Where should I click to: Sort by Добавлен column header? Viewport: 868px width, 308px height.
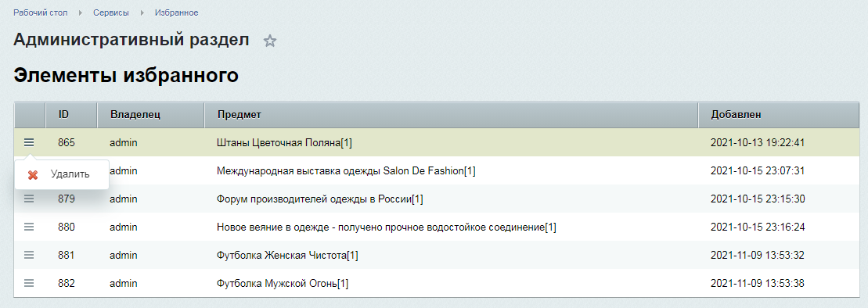pos(778,115)
